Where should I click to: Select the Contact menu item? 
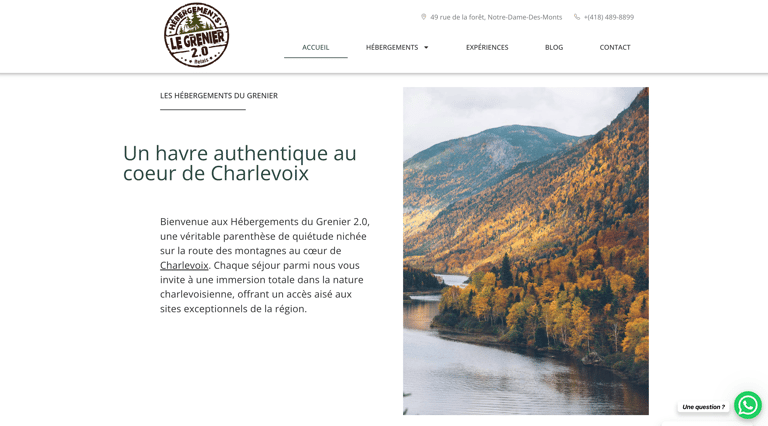coord(615,47)
